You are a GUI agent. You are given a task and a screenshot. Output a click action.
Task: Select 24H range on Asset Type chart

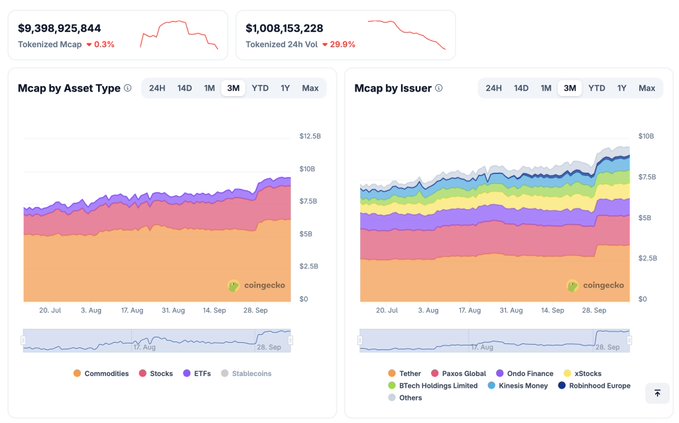pos(157,88)
